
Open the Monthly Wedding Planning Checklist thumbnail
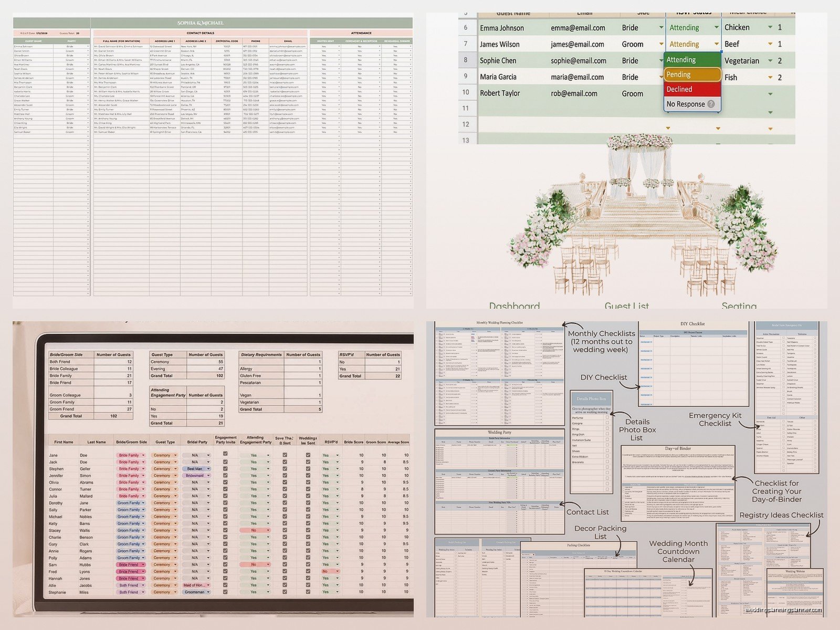click(499, 373)
